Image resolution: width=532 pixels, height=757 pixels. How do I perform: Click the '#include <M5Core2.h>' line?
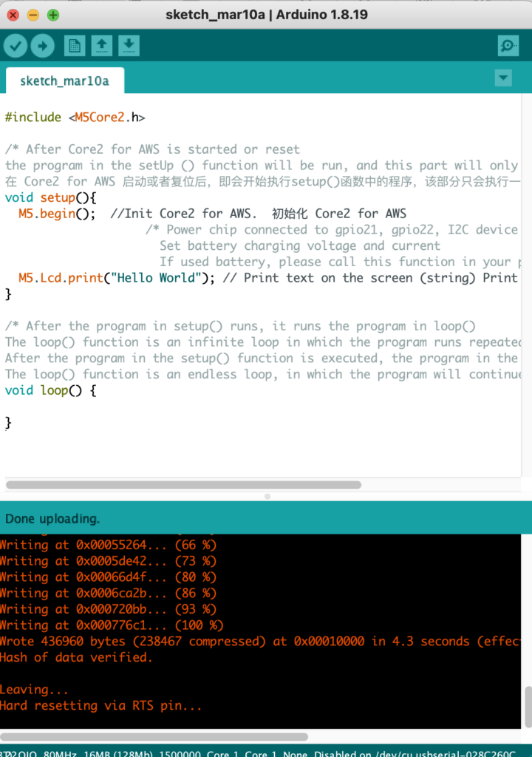coord(75,118)
